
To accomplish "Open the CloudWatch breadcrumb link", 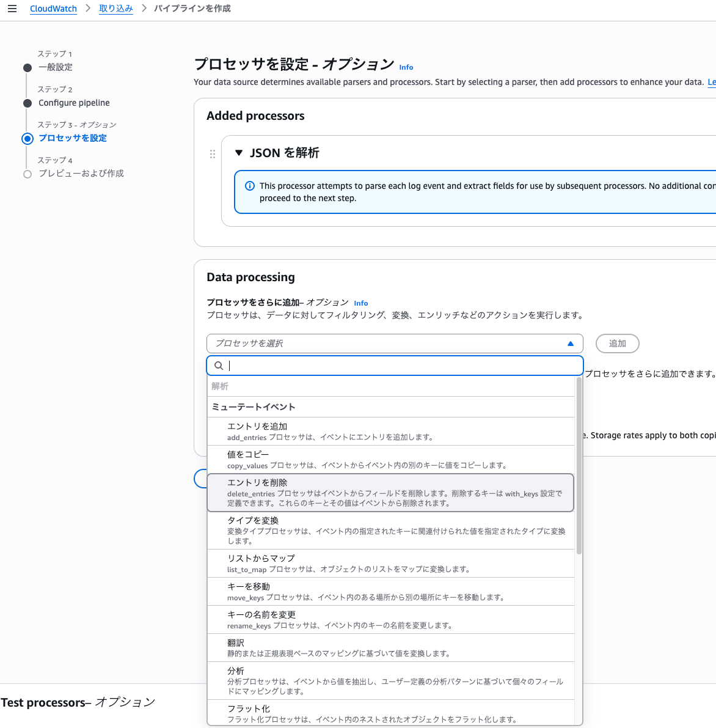I will coord(53,9).
